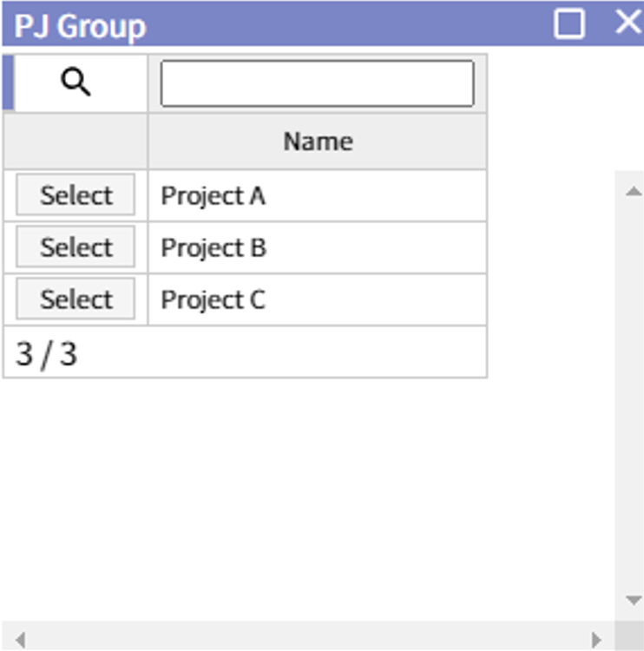
Task: Click the vertical scrollbar up arrow
Action: coord(633,190)
